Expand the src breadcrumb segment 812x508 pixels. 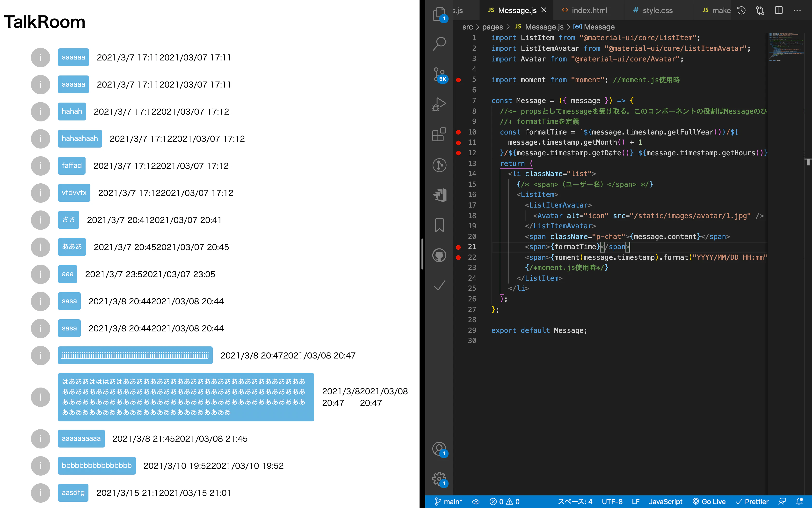(x=467, y=27)
